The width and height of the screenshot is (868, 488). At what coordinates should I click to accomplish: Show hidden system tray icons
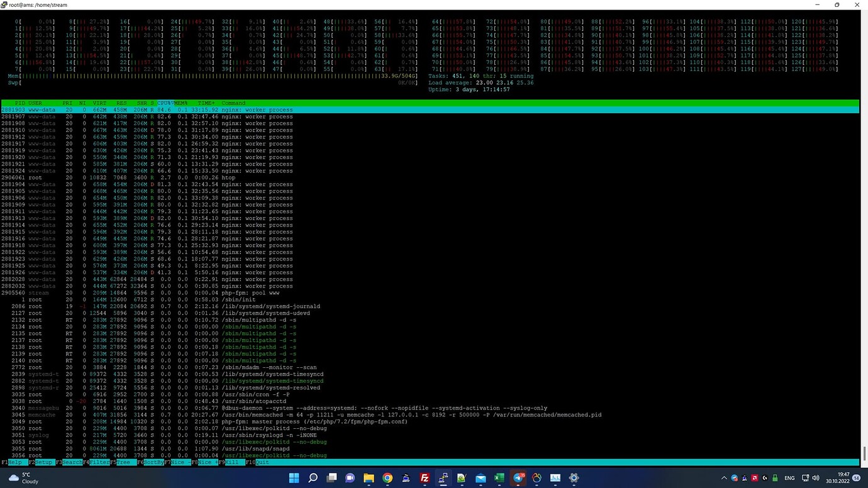[723, 478]
